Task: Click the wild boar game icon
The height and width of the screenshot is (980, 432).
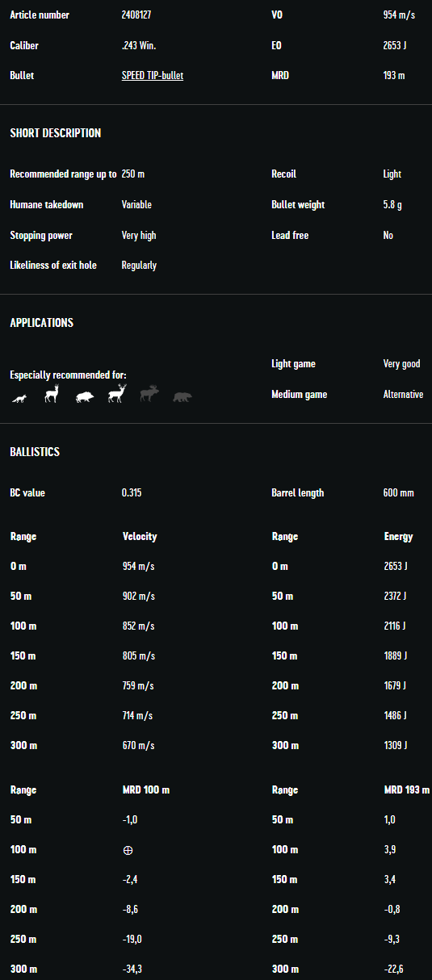Action: pyautogui.click(x=85, y=397)
